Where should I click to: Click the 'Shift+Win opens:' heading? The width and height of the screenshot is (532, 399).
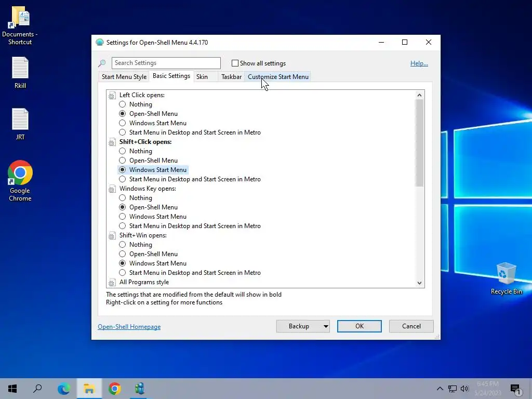pyautogui.click(x=143, y=236)
